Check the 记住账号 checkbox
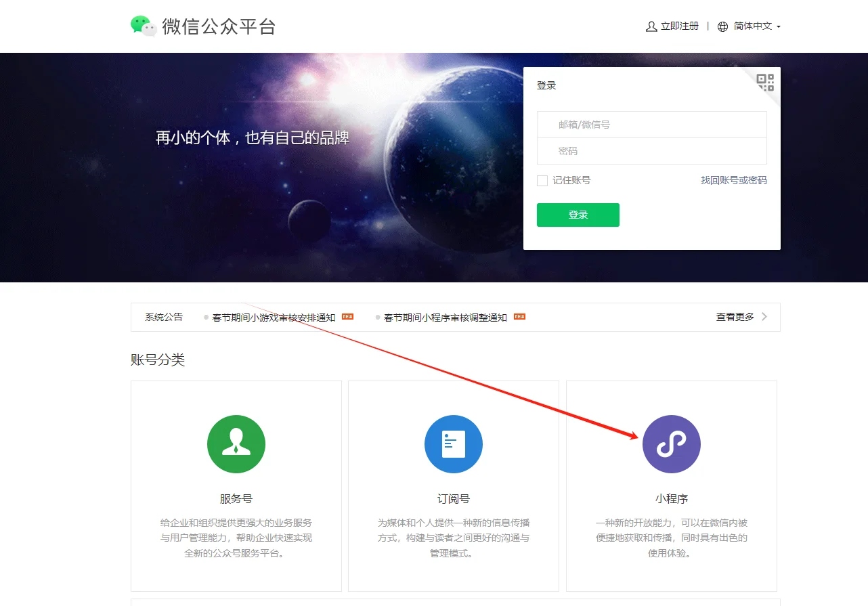This screenshot has width=868, height=606. click(x=542, y=181)
